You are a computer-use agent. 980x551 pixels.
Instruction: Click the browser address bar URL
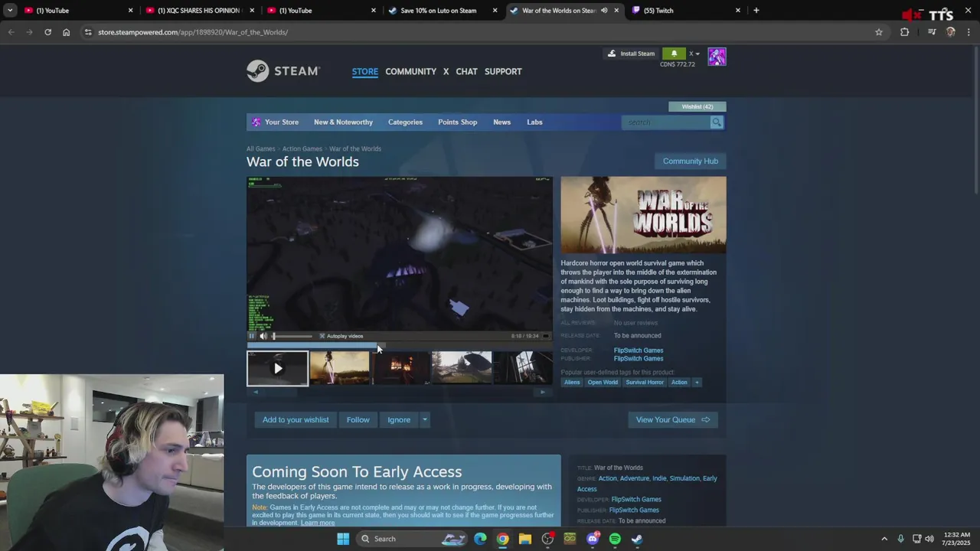(193, 32)
